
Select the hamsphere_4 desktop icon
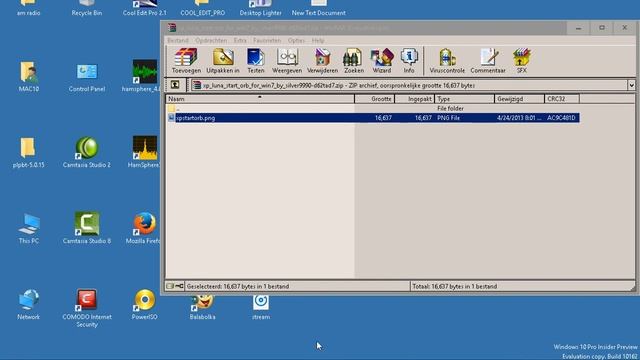click(141, 77)
